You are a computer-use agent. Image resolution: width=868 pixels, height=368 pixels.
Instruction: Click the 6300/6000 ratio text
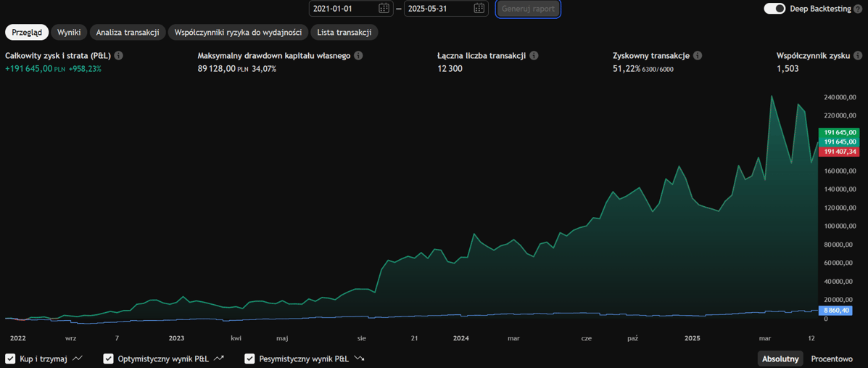658,69
